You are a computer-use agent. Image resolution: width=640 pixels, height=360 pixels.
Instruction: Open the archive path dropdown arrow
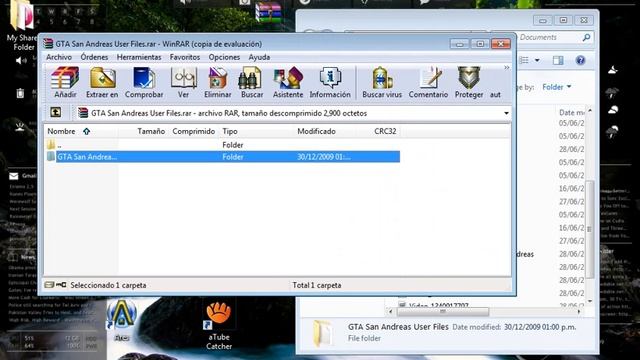pyautogui.click(x=506, y=113)
